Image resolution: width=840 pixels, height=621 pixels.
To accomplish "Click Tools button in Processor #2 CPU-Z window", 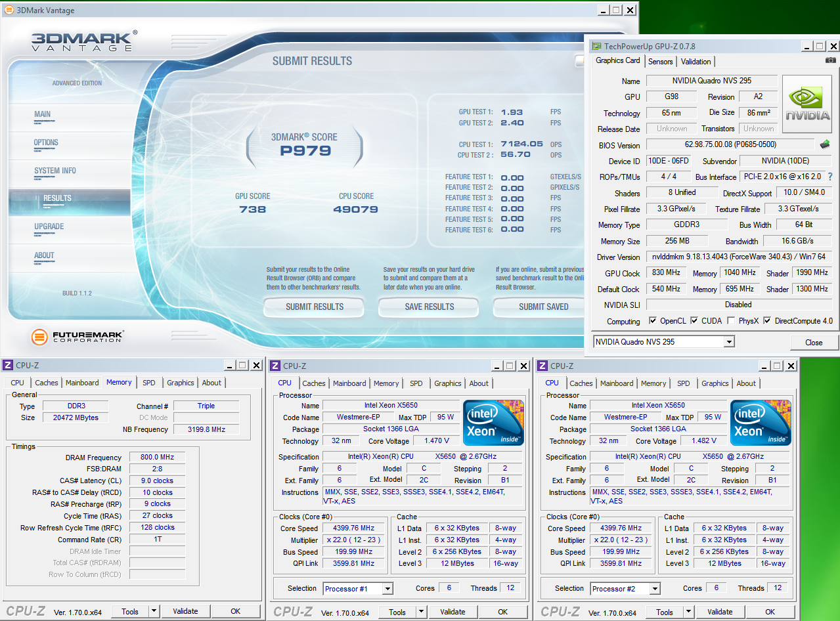I will pos(665,612).
